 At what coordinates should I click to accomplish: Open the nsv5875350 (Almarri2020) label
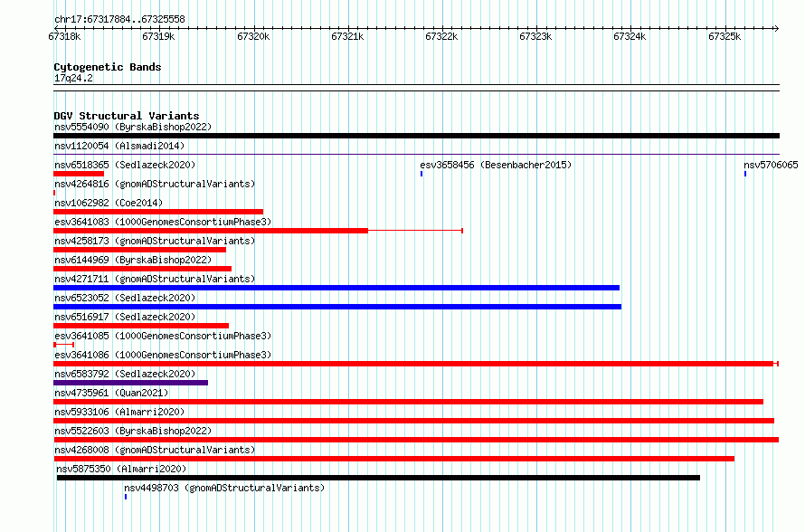coord(121,469)
